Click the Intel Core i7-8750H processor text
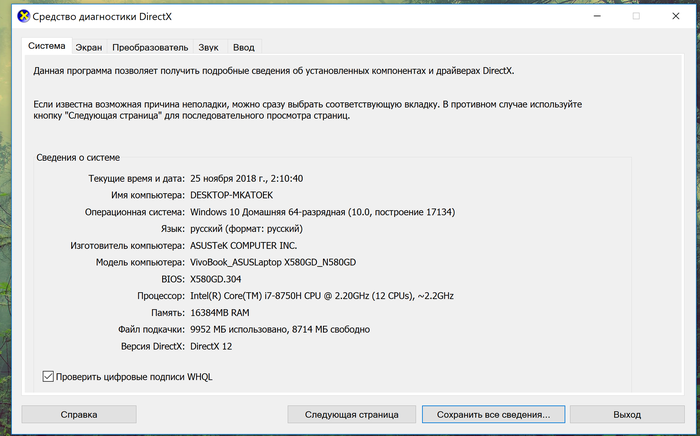 click(x=321, y=296)
